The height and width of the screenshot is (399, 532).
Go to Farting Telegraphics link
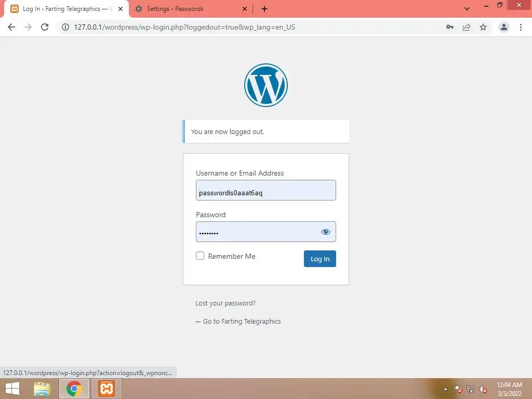[x=238, y=321]
